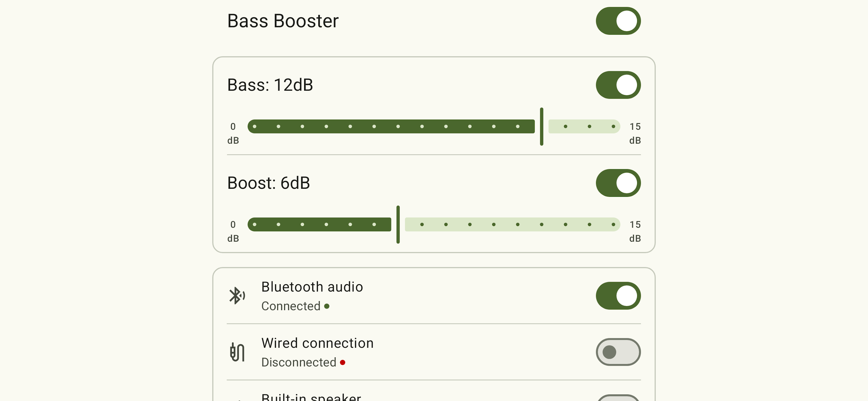Disable the Boost 6dB toggle
This screenshot has width=868, height=401.
coord(618,183)
